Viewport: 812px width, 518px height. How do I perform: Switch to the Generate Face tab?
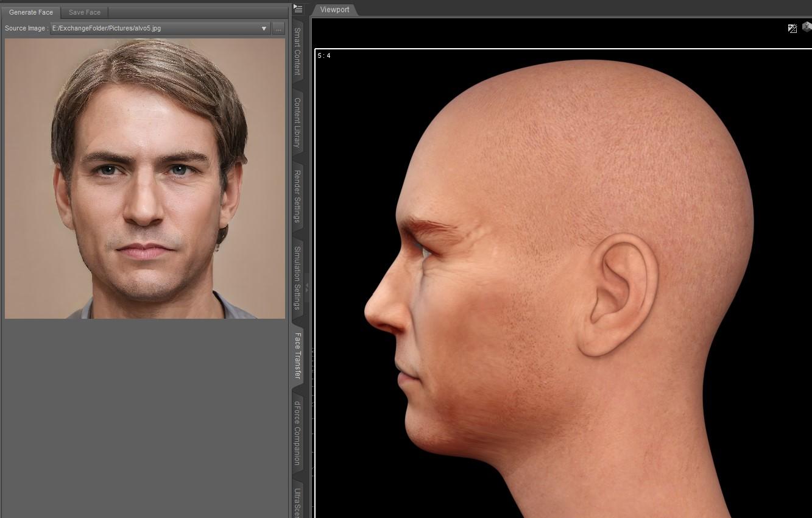(x=31, y=12)
